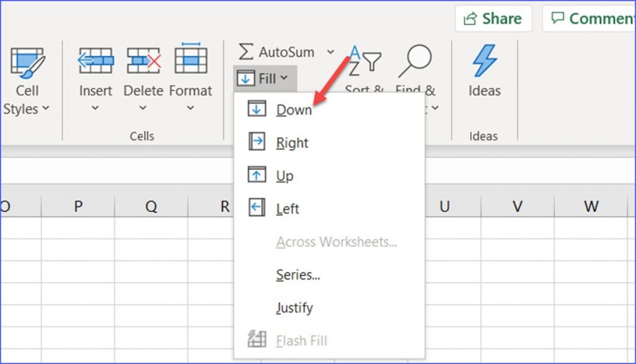
Task: Click the Fill Right arrow icon
Action: (256, 142)
